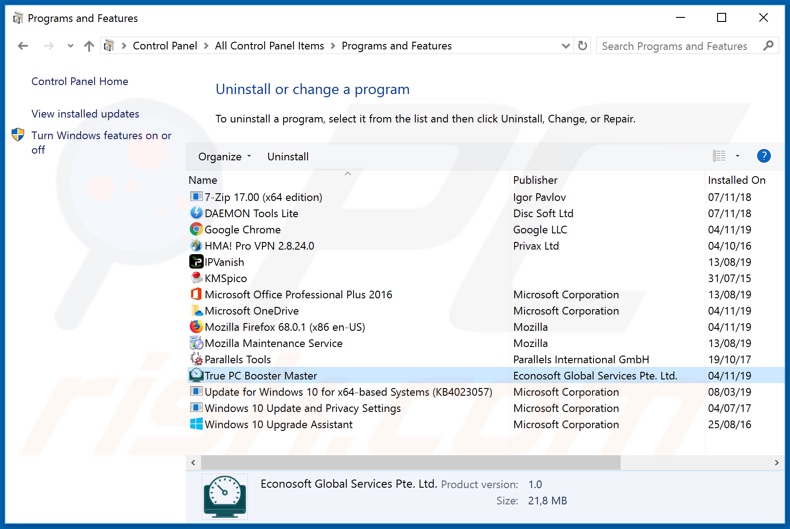
Task: Sort by the Name column header
Action: [203, 180]
